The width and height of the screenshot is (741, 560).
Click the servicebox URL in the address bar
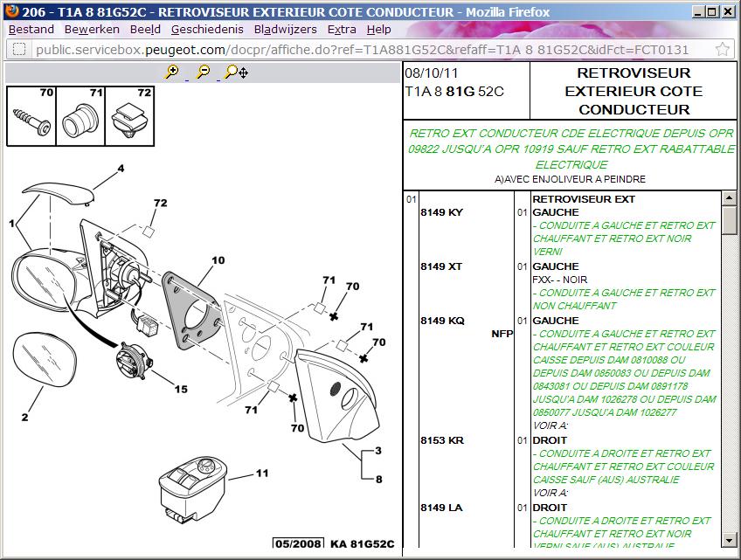(x=362, y=50)
